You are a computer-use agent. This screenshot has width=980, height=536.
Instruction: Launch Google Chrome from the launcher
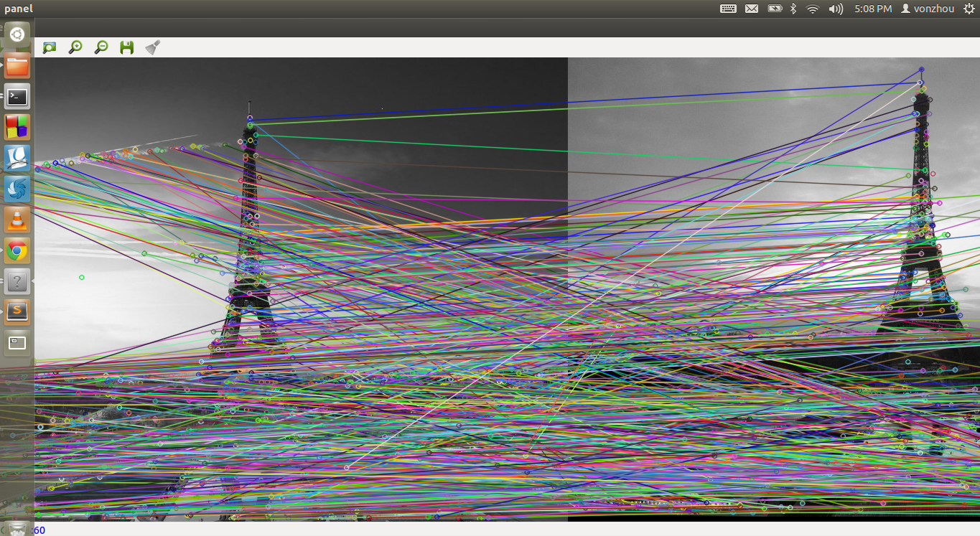tap(17, 250)
